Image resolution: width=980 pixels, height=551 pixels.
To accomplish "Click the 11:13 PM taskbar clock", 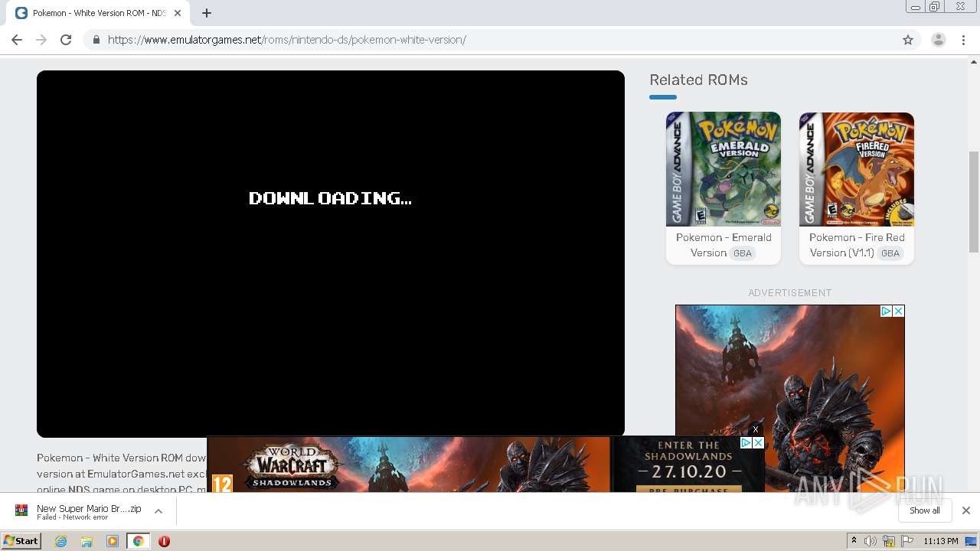I will (x=941, y=541).
